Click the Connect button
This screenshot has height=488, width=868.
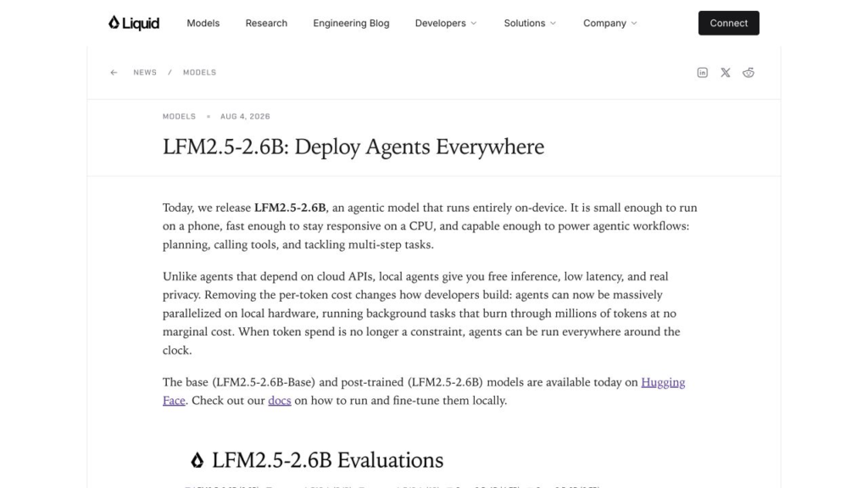tap(728, 23)
